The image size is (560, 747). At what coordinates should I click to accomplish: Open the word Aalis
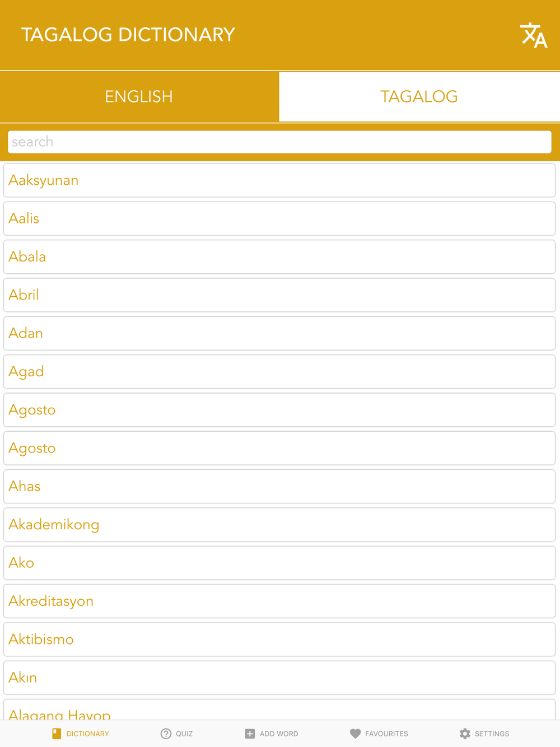click(x=279, y=218)
